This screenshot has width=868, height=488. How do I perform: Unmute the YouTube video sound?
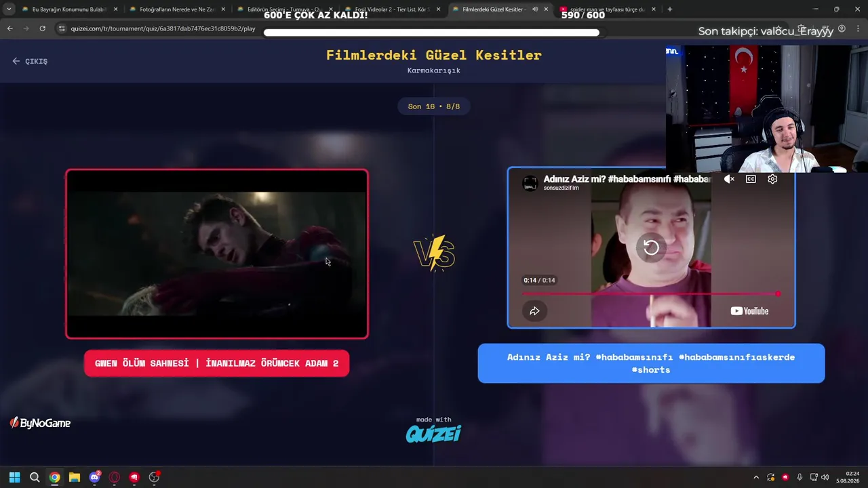pos(729,179)
